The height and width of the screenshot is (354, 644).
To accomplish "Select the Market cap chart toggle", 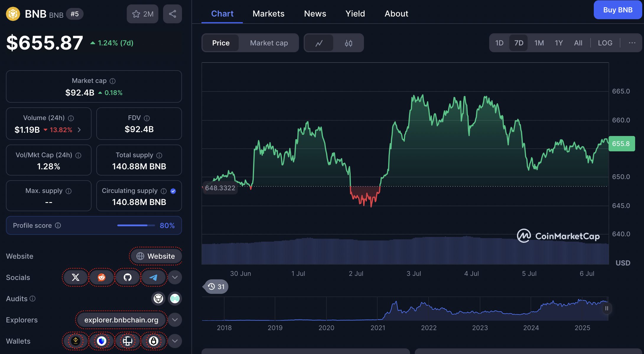I will [x=269, y=43].
